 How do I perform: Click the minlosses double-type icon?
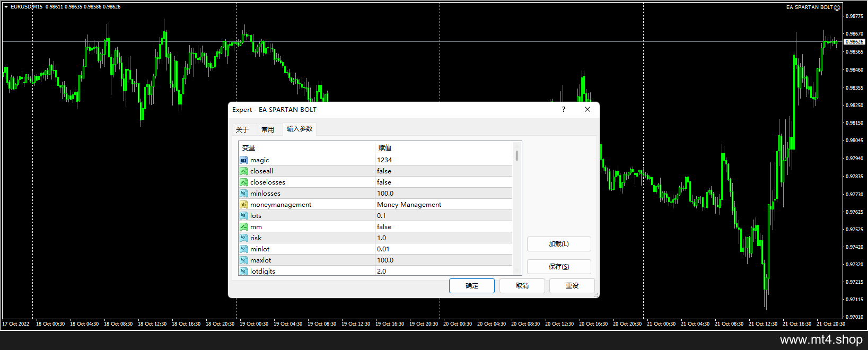pyautogui.click(x=243, y=194)
